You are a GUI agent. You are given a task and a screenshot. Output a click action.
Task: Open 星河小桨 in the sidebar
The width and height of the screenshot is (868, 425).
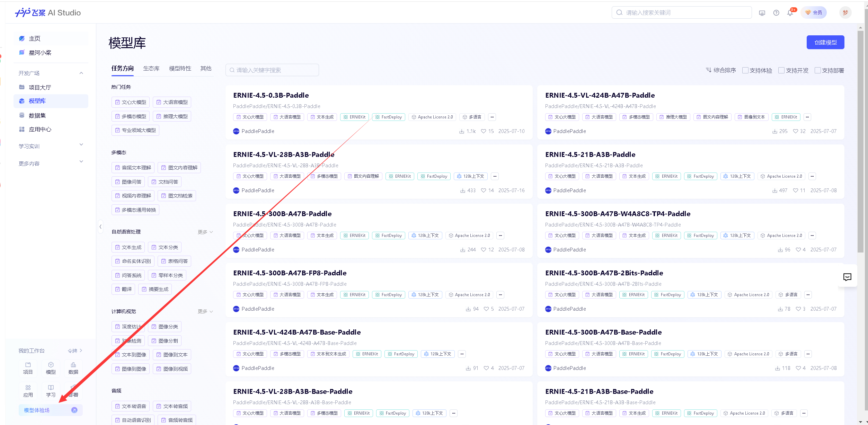point(51,53)
